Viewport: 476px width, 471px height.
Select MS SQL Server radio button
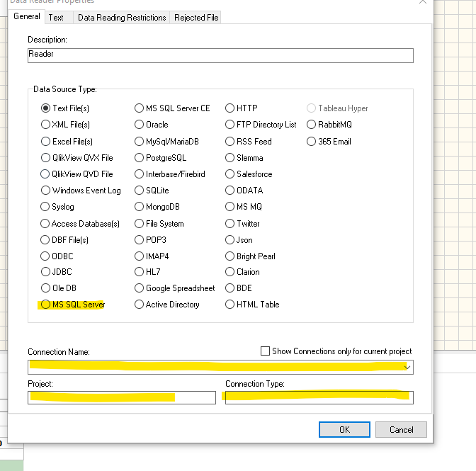click(x=45, y=305)
